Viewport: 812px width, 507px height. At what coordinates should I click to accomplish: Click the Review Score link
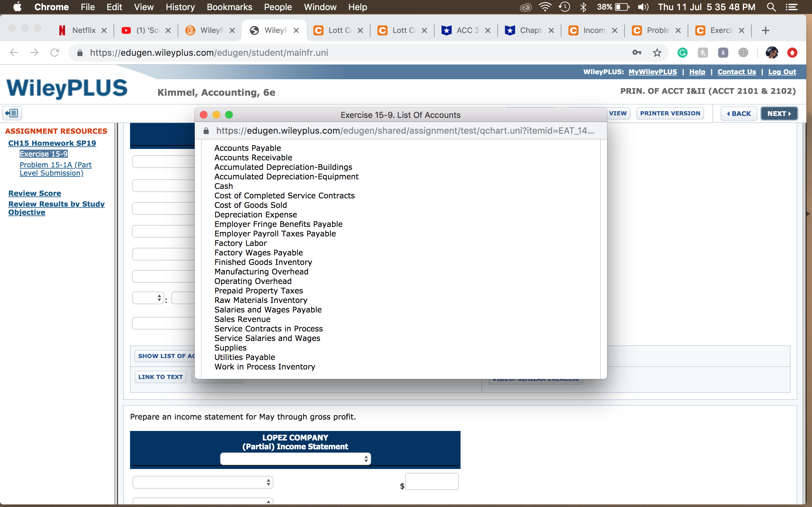pos(35,193)
